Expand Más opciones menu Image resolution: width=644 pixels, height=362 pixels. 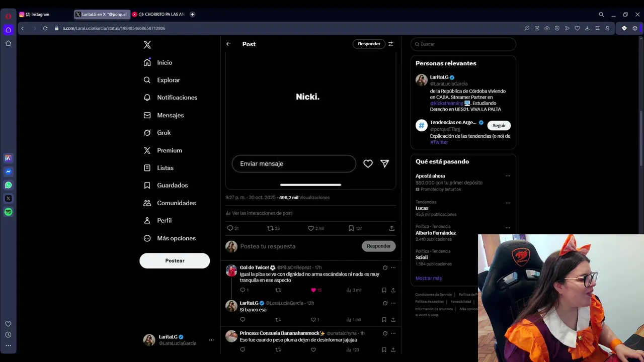point(170,238)
